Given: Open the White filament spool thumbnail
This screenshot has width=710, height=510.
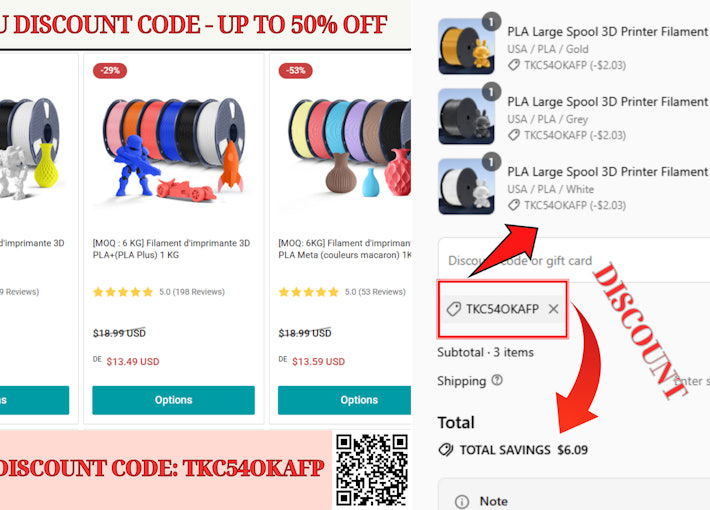Looking at the screenshot, I should point(466,187).
